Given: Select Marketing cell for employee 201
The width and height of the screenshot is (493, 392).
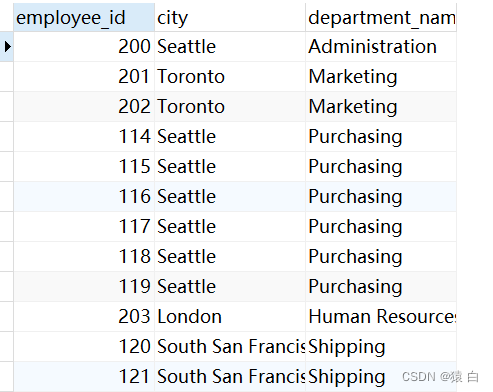Looking at the screenshot, I should point(381,77).
